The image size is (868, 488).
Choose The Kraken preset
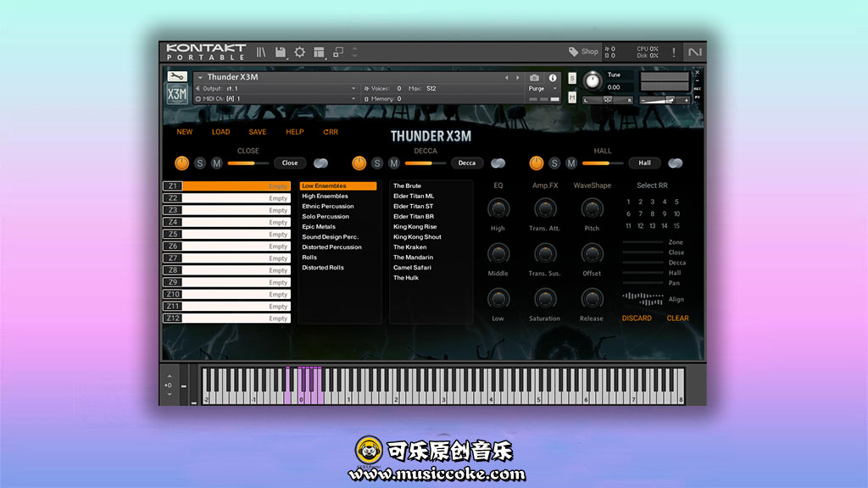click(x=409, y=247)
